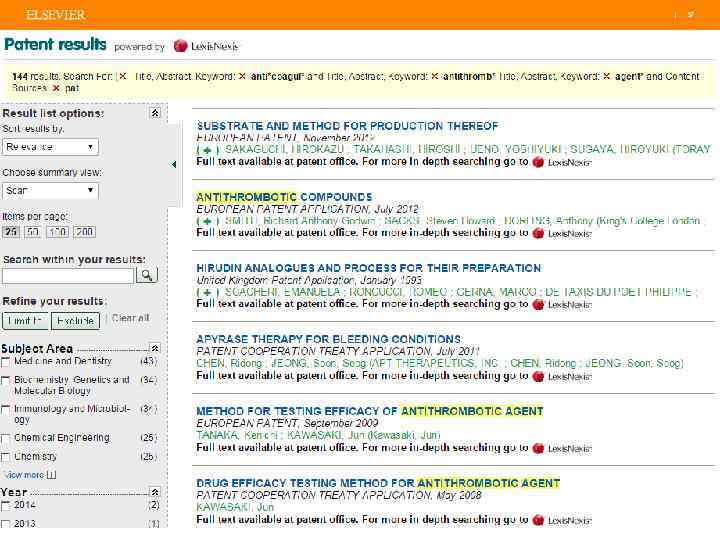Image resolution: width=720 pixels, height=540 pixels.
Task: Check Chemical Engineering subject area
Action: click(6, 439)
